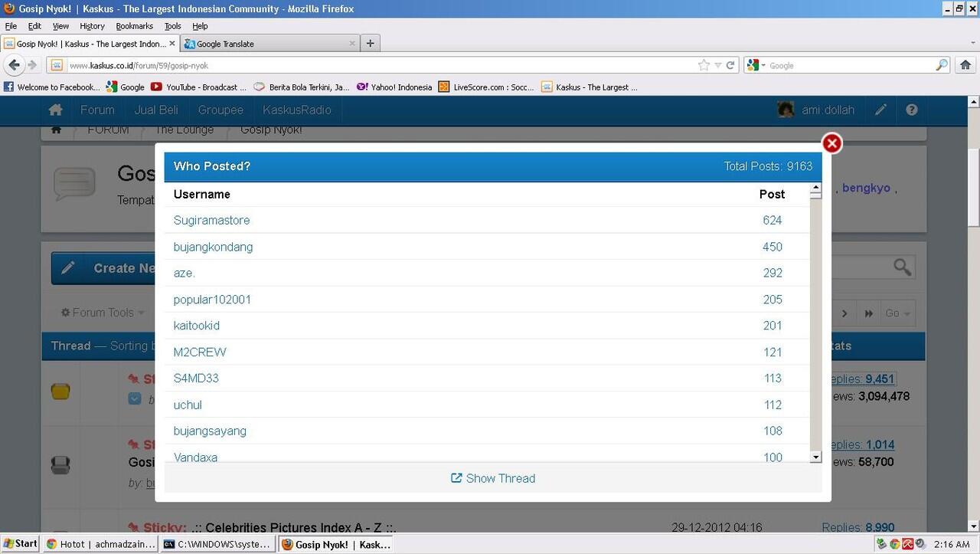Click the Firefox back arrow button

(15, 65)
